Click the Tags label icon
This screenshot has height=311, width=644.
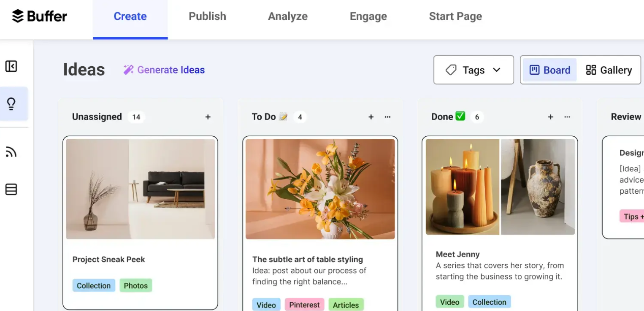coord(451,70)
